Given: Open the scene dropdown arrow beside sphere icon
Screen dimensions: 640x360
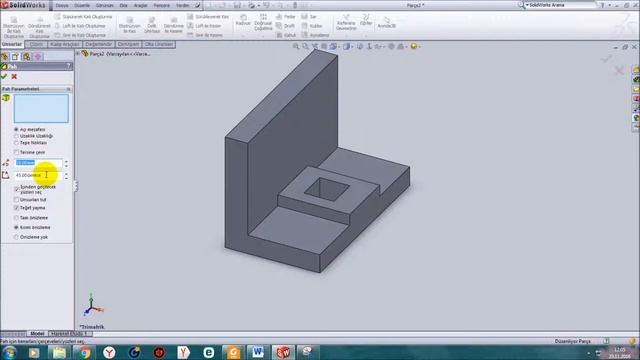Looking at the screenshot, I should coord(419,47).
